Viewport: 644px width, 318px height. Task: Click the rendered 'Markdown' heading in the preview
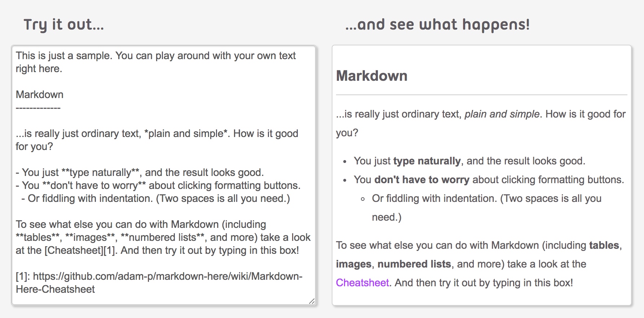[x=371, y=76]
